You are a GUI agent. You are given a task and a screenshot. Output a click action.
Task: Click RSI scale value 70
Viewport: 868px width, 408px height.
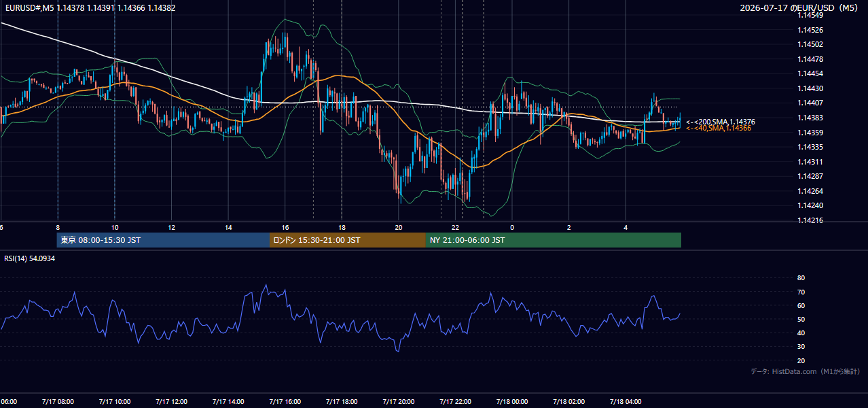pos(801,292)
